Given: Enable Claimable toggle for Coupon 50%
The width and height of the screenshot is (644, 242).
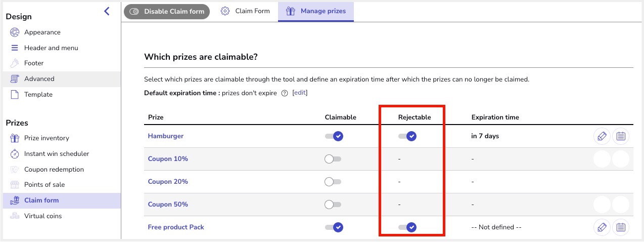Looking at the screenshot, I should (333, 205).
